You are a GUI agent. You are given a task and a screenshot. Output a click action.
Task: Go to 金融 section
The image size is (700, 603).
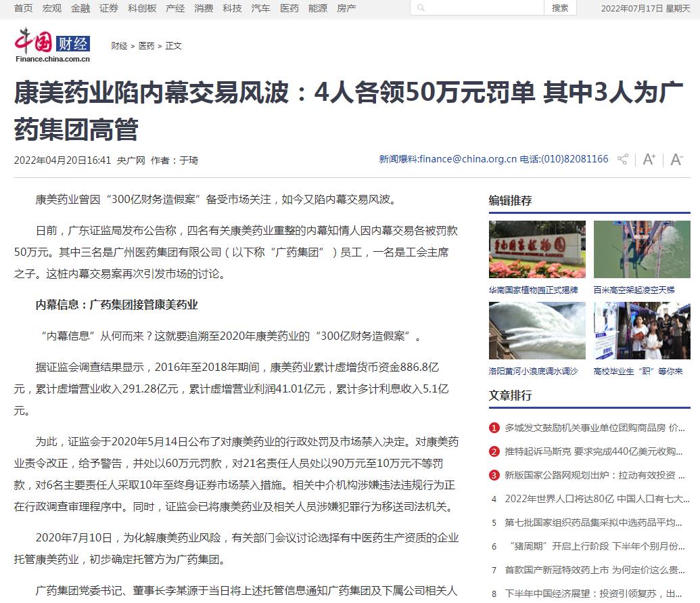point(80,8)
